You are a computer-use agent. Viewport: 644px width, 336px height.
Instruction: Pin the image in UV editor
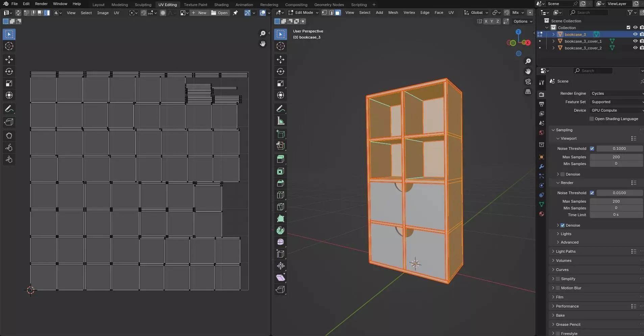point(235,13)
